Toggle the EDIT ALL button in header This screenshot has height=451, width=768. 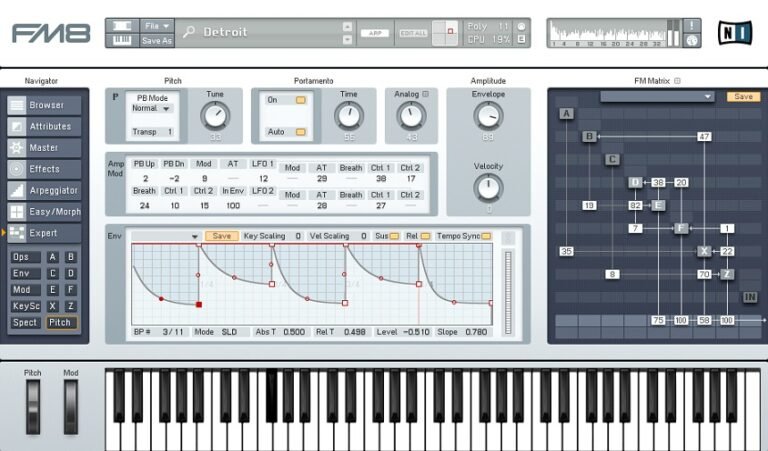click(413, 33)
